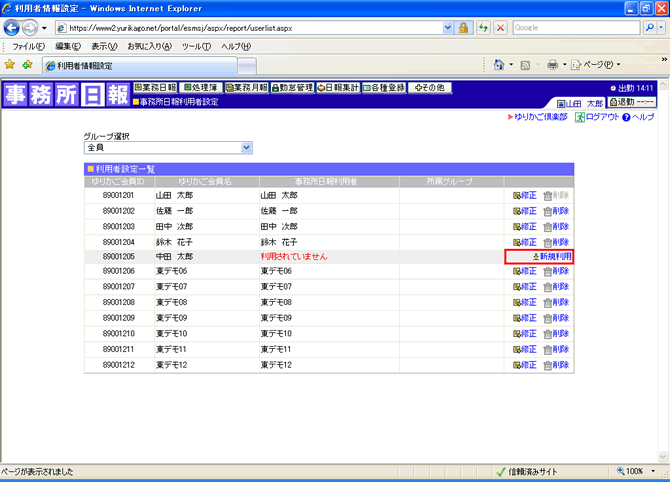670x482 pixels.
Task: Click the RSS feeds icon
Action: pyautogui.click(x=525, y=65)
